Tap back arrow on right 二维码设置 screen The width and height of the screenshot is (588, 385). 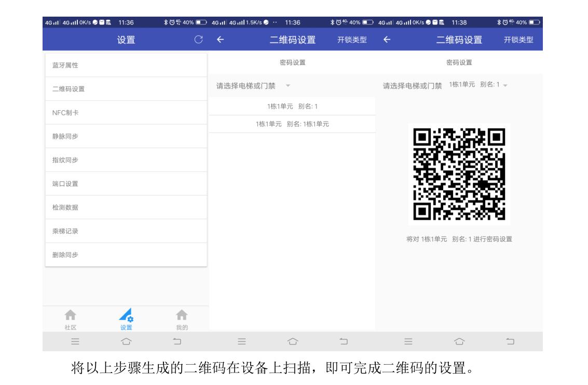coord(387,39)
